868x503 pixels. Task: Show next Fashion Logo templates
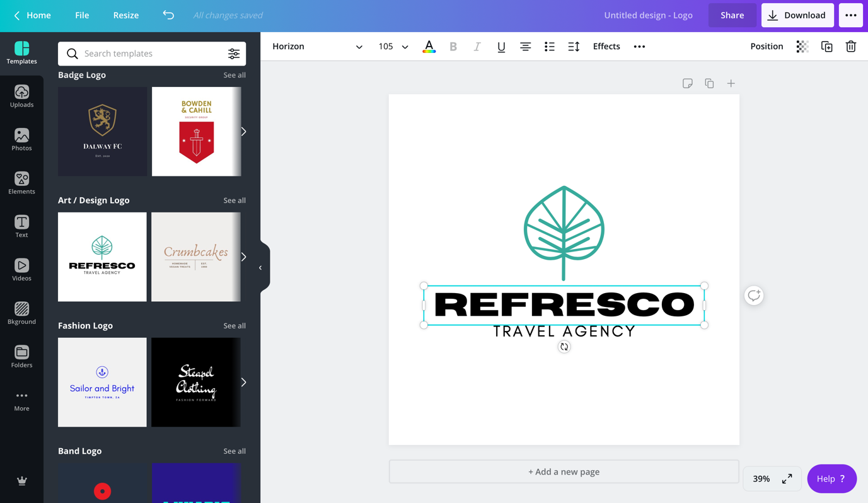[243, 383]
